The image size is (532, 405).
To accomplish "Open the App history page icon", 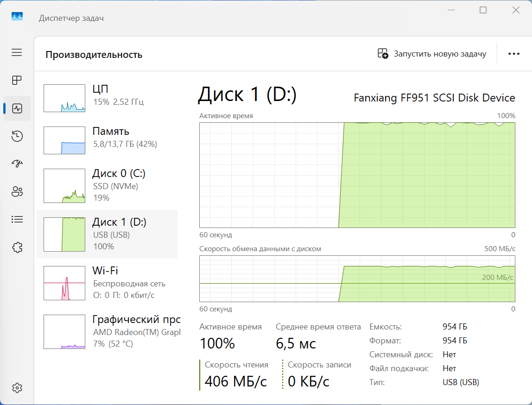I will 17,136.
